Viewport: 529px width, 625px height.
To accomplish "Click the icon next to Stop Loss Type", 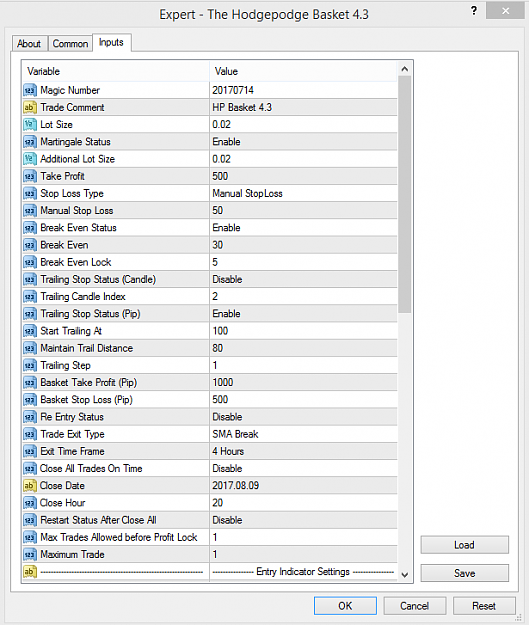I will (30, 193).
